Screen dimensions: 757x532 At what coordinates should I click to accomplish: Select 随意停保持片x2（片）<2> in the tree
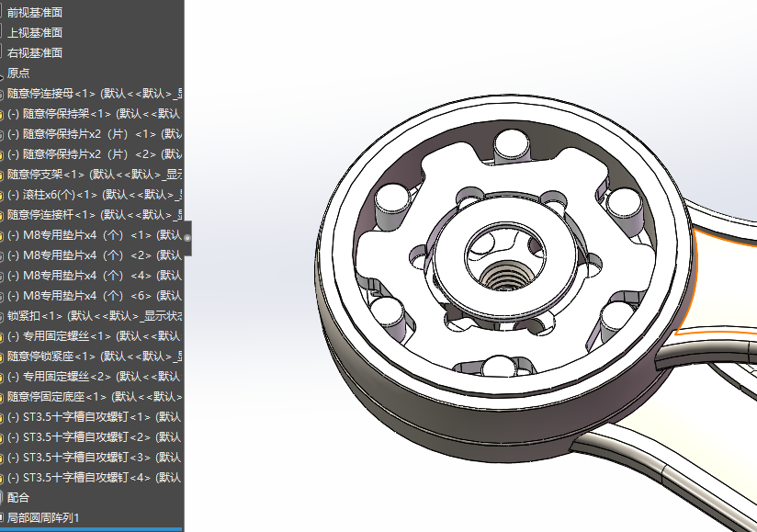tap(95, 154)
